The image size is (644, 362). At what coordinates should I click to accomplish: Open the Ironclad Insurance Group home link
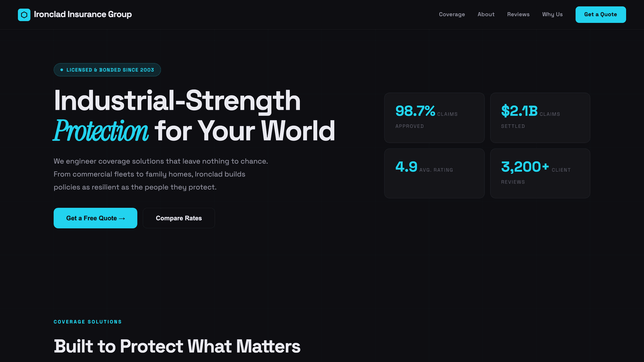(75, 15)
